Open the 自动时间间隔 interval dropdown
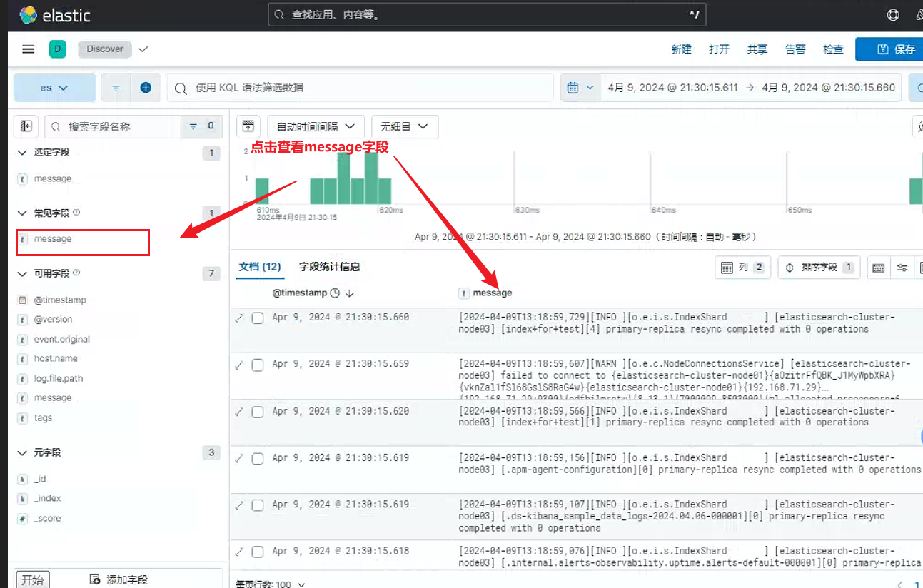Screen dimensions: 923x588 coord(316,126)
